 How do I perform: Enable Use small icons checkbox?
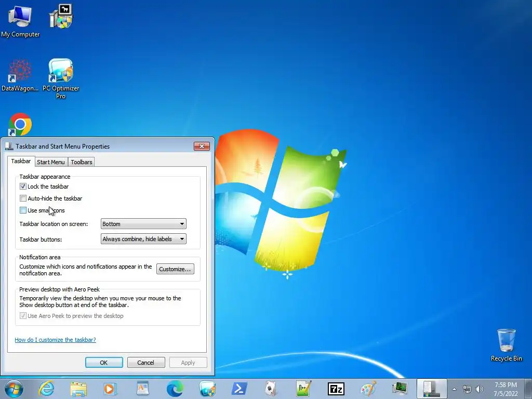click(x=23, y=210)
